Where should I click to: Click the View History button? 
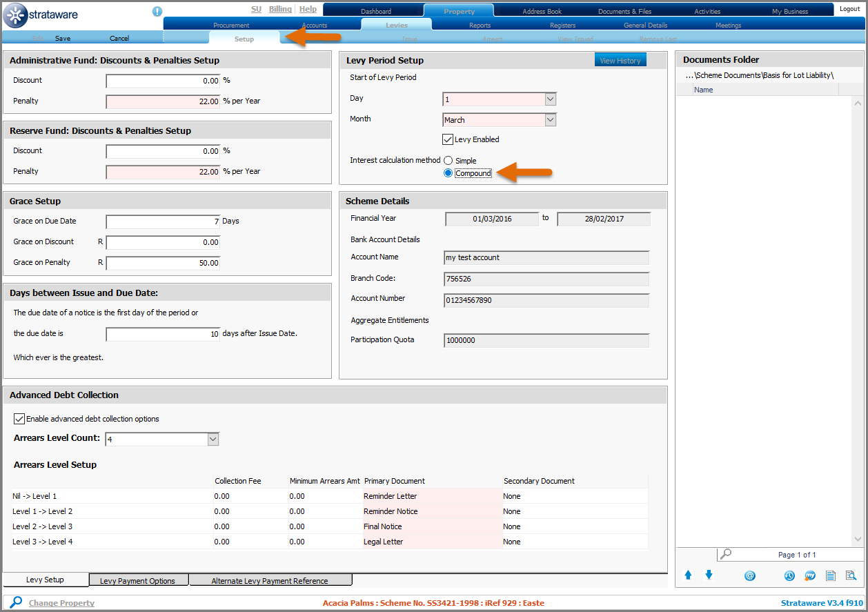coord(620,61)
